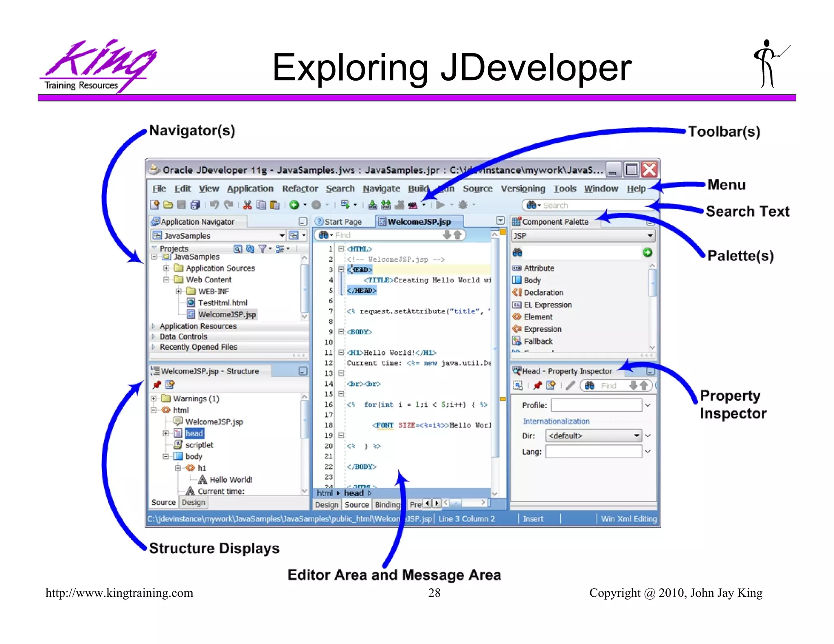834x644 pixels.
Task: Click the green Back navigation icon
Action: (294, 205)
